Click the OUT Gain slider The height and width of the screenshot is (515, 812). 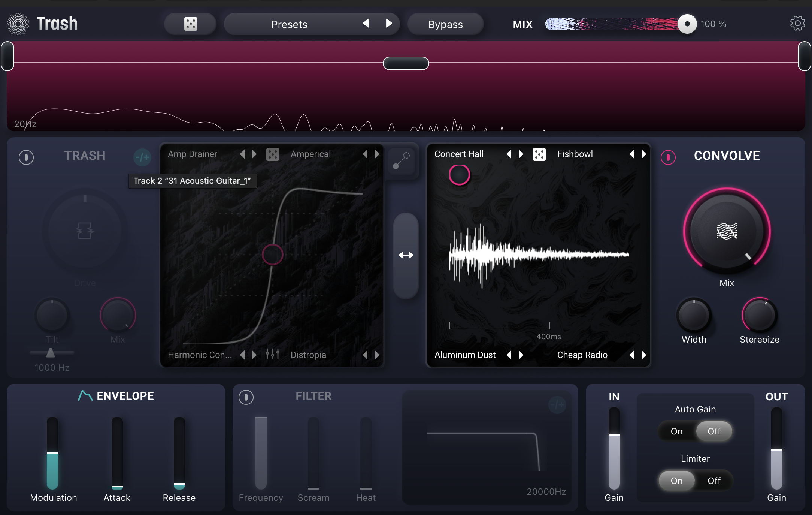[777, 449]
